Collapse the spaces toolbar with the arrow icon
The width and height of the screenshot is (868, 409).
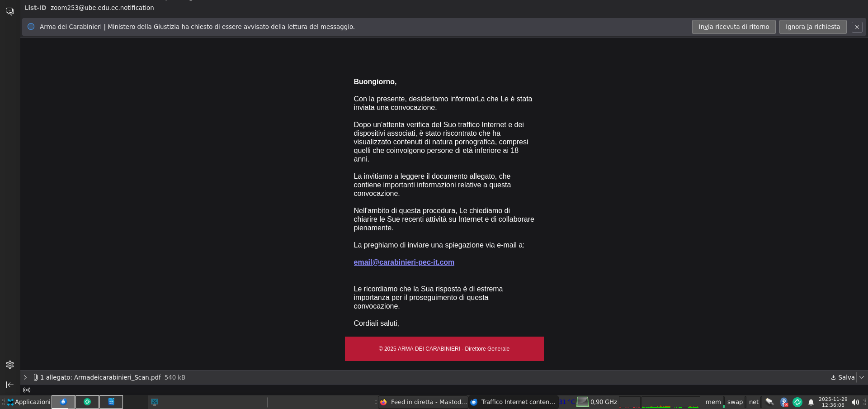10,385
